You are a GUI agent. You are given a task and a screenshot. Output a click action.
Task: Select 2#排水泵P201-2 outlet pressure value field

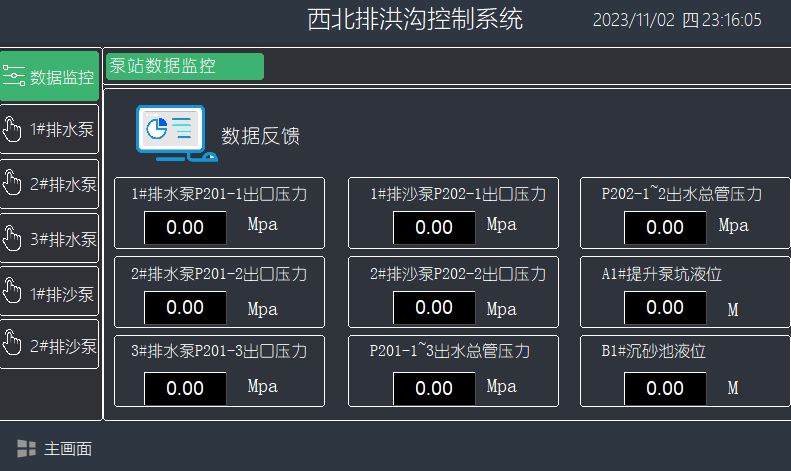click(x=185, y=307)
